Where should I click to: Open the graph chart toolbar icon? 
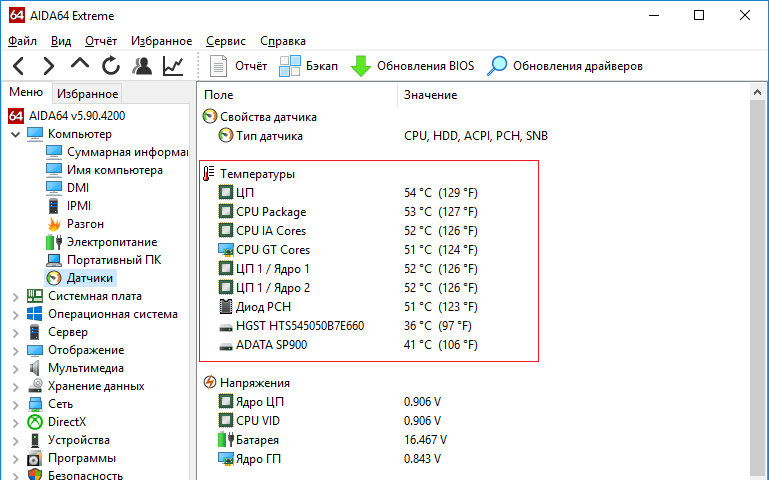[x=173, y=66]
